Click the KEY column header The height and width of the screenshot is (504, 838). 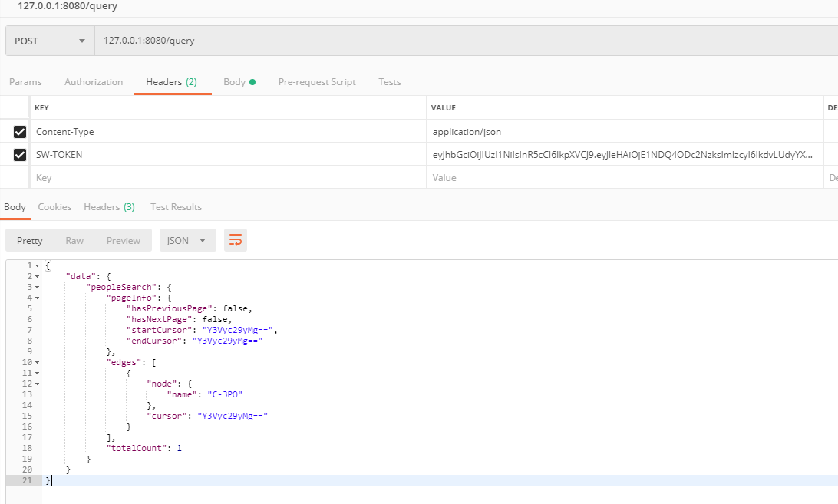coord(41,108)
